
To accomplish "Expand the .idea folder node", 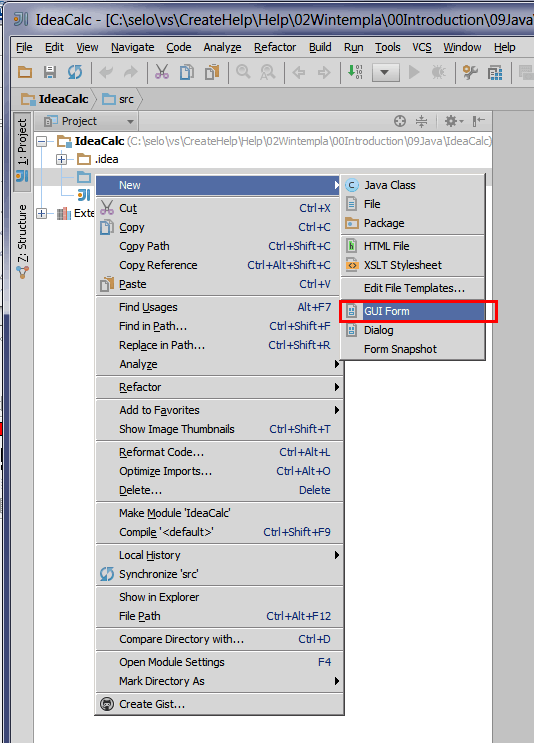I will click(61, 159).
